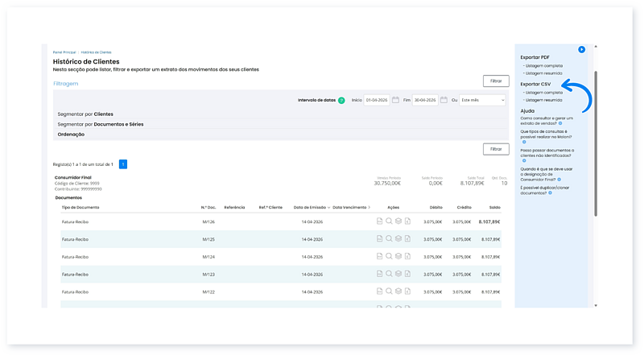Go to the Painel Principal breadcrumb
644x356 pixels.
coord(64,52)
